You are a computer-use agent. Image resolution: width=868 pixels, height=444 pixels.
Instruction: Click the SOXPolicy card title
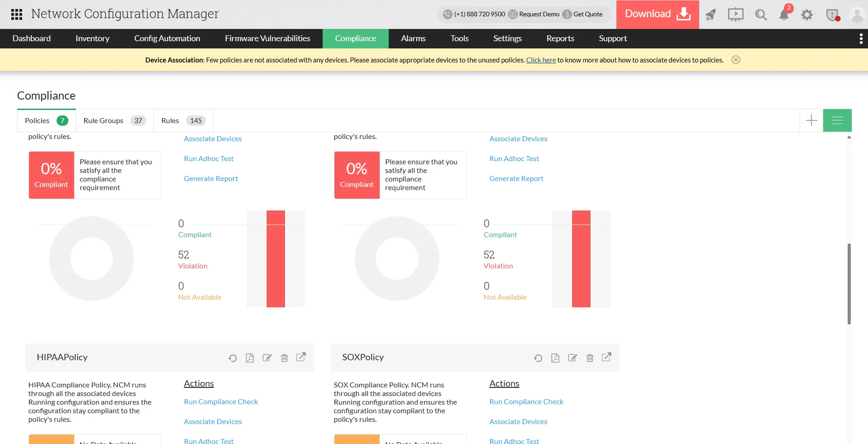click(x=363, y=357)
